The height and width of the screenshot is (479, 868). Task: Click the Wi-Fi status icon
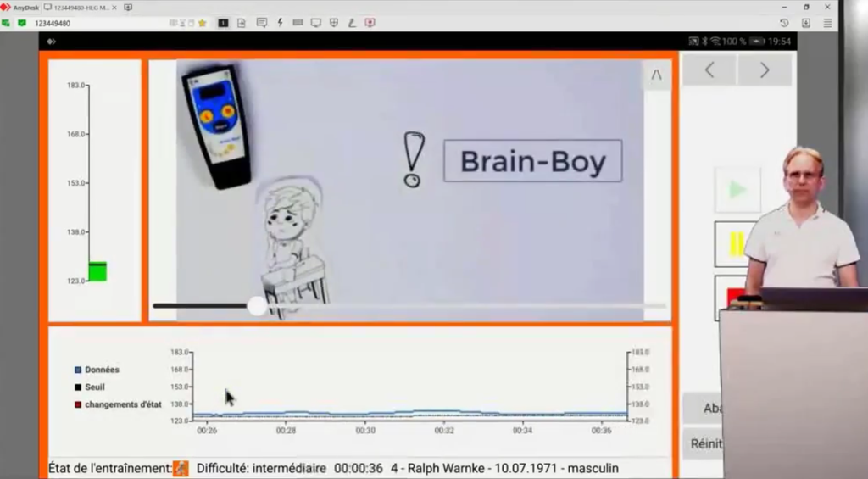(x=715, y=41)
